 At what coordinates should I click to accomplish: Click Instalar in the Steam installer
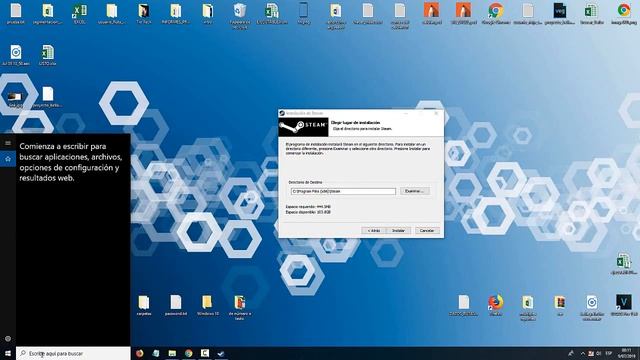[398, 231]
